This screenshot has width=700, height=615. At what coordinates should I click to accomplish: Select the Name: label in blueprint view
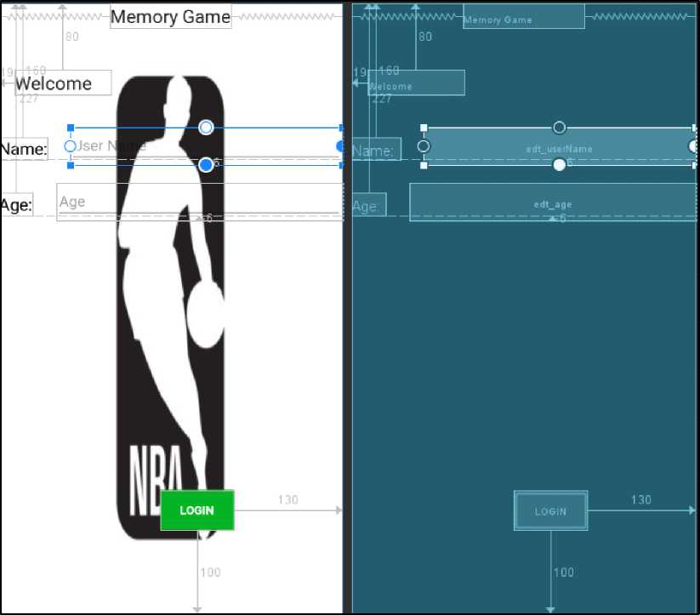coord(376,149)
